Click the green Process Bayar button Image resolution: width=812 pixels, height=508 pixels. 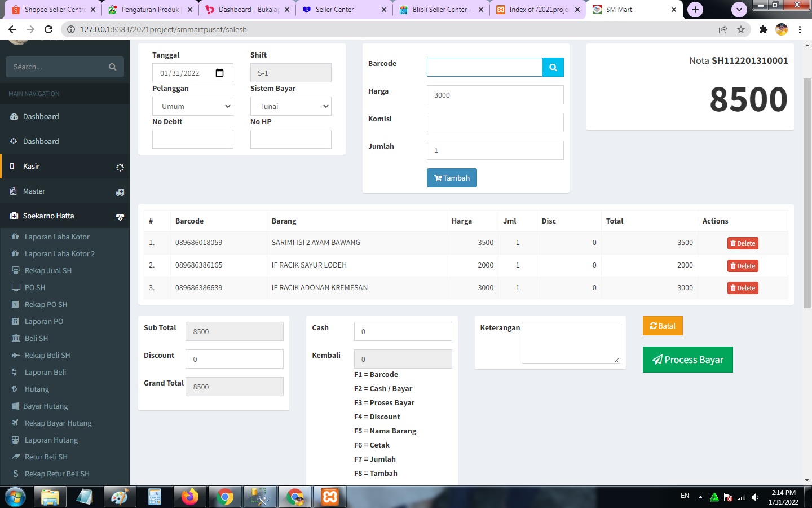click(x=687, y=360)
